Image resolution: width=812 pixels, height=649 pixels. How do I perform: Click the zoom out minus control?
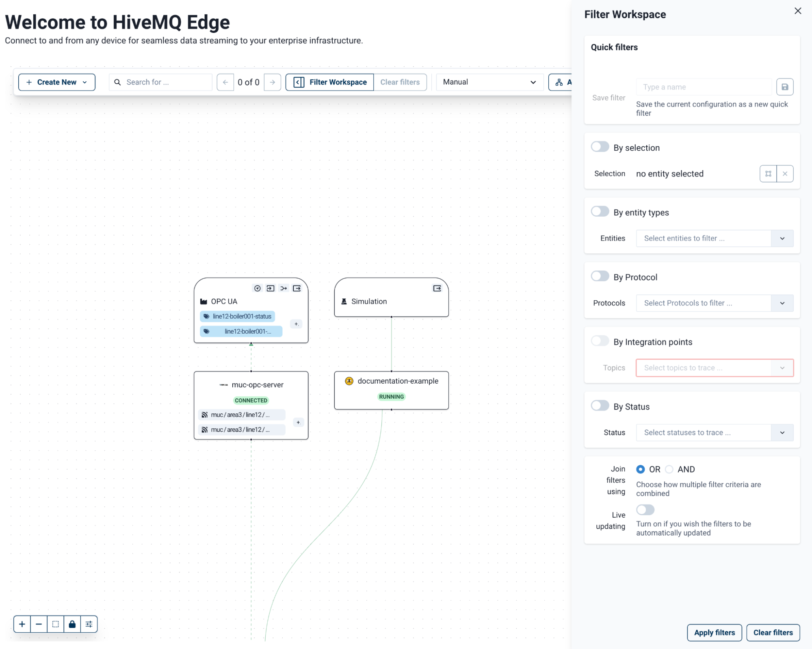(39, 624)
